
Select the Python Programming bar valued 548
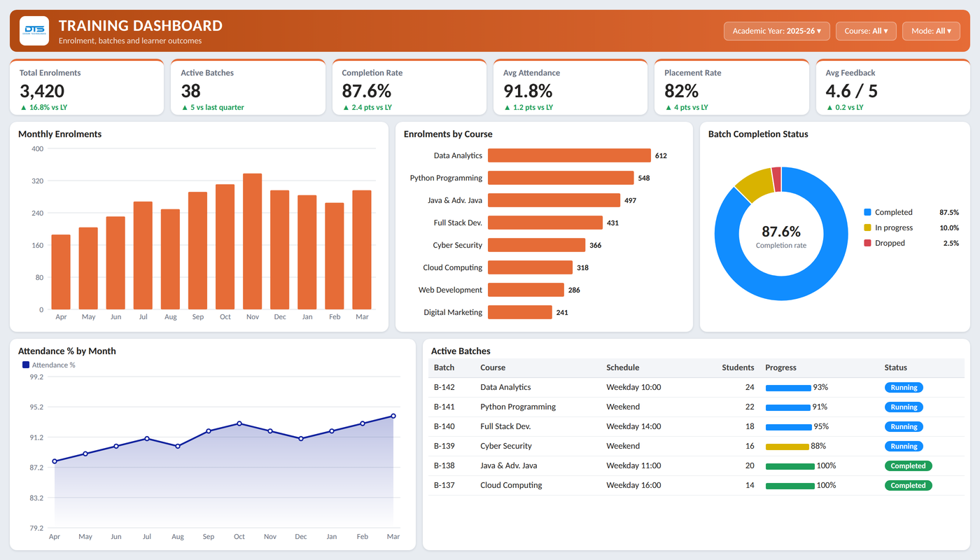561,178
